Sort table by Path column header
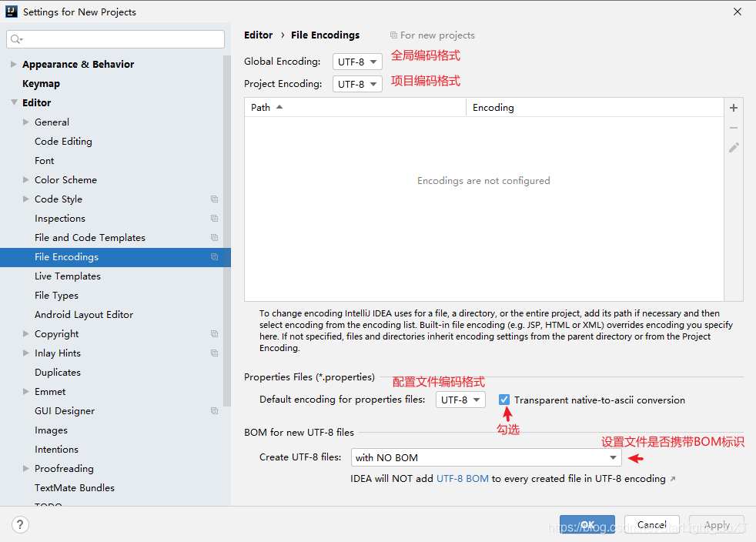The height and width of the screenshot is (542, 756). (x=356, y=107)
